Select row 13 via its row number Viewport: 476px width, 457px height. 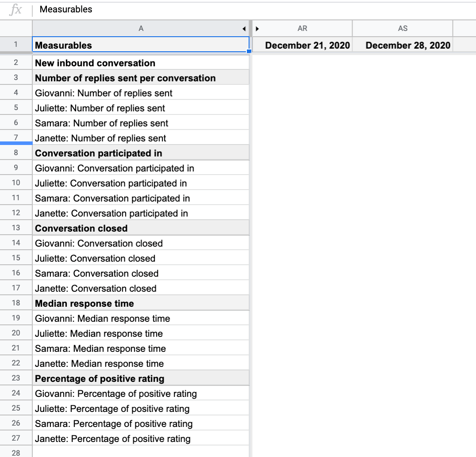[16, 228]
